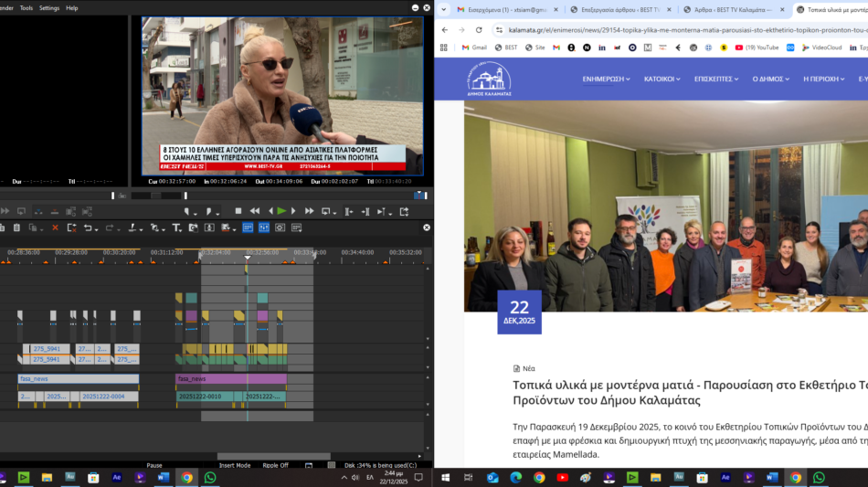Viewport: 868px width, 487px height.
Task: Click the red X delete icon
Action: (x=55, y=228)
